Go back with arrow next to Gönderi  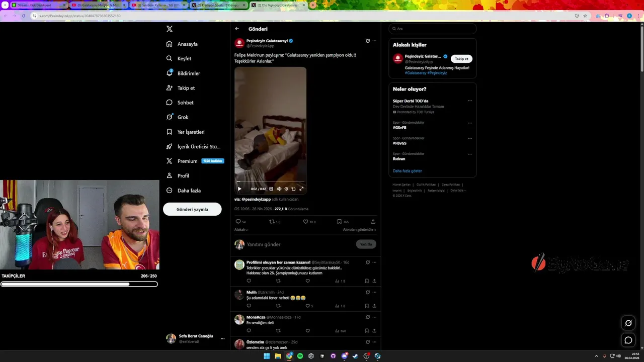tap(237, 29)
